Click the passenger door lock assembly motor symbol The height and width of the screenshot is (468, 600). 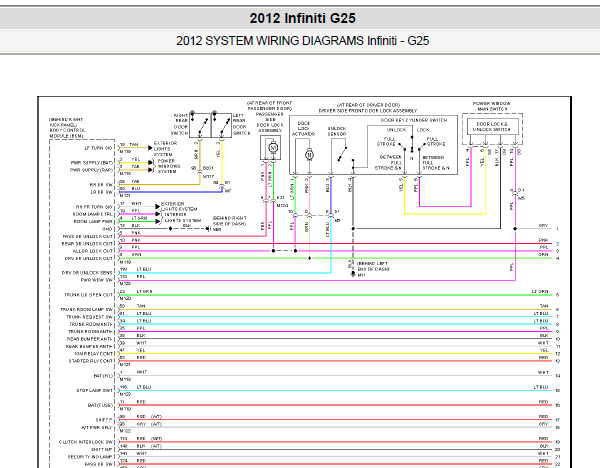tap(273, 147)
